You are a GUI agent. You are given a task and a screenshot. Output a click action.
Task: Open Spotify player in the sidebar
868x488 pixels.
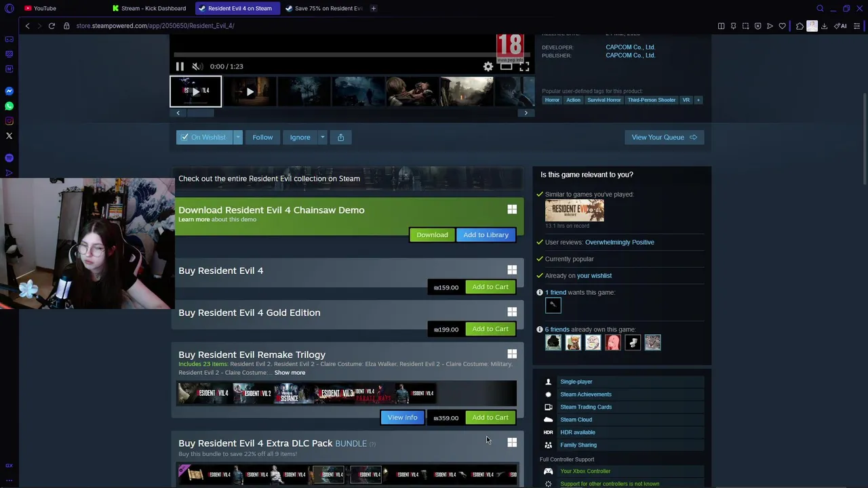[x=9, y=158]
